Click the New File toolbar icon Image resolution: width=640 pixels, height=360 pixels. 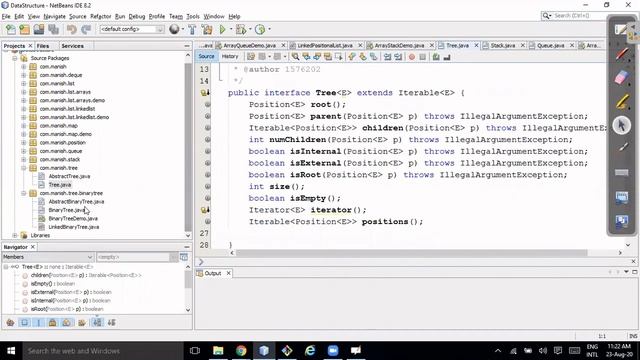(11, 29)
